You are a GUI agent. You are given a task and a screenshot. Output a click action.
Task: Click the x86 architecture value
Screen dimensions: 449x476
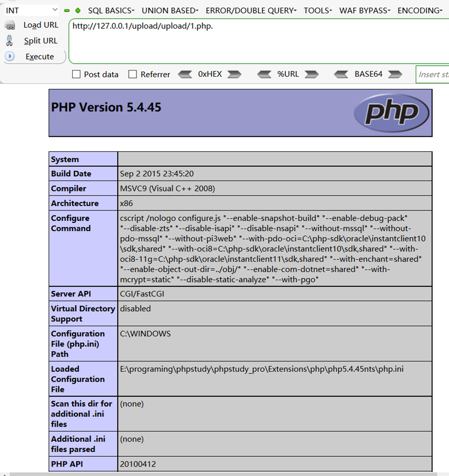point(127,203)
